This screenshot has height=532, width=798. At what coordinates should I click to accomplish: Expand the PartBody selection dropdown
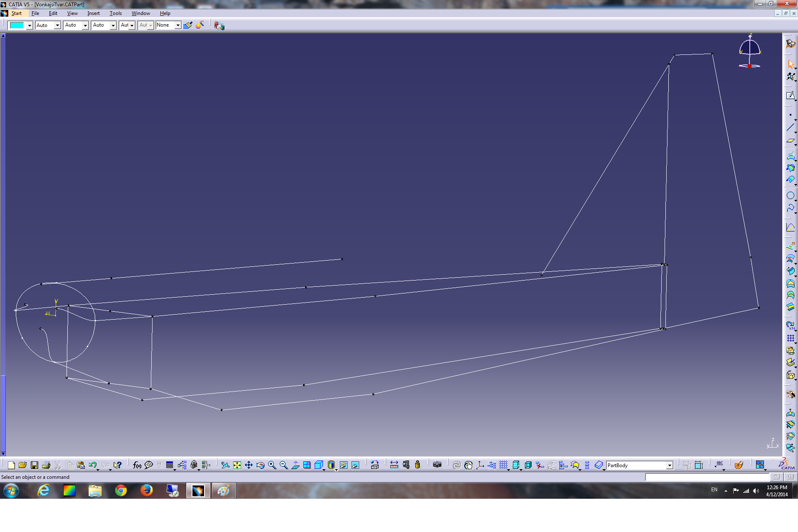pos(670,465)
